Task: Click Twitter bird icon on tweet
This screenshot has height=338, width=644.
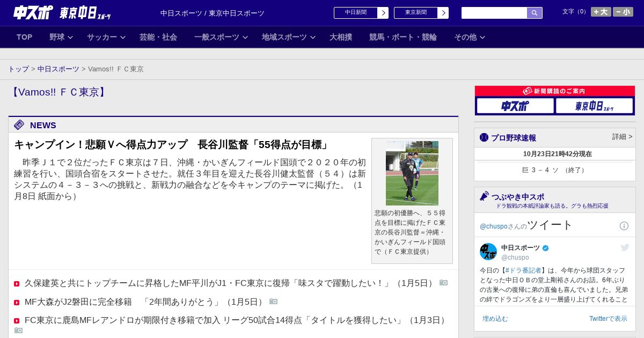Action: click(625, 247)
